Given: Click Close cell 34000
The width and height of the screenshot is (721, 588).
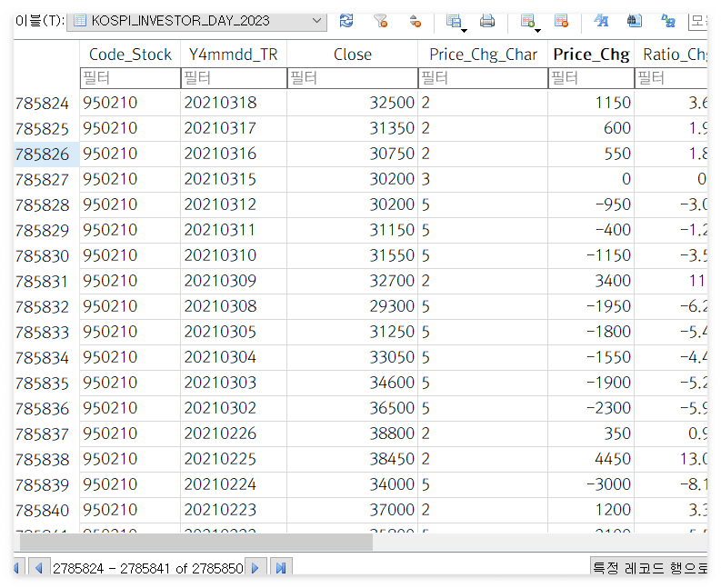Looking at the screenshot, I should 352,484.
